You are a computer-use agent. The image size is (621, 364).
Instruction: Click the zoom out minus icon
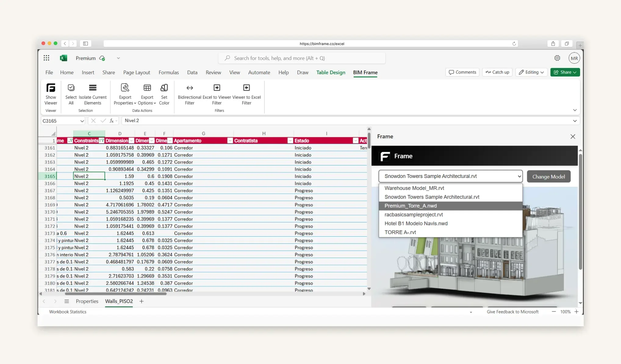click(554, 312)
